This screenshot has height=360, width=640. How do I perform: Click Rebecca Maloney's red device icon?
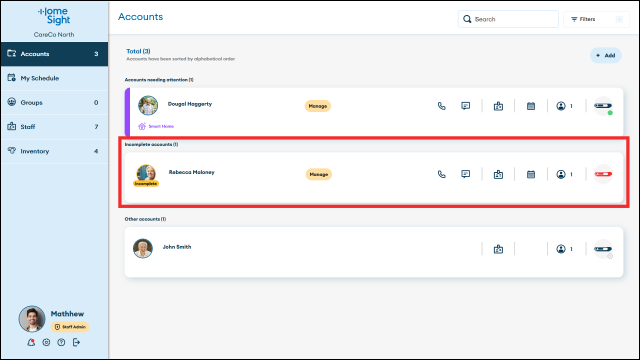pos(603,174)
